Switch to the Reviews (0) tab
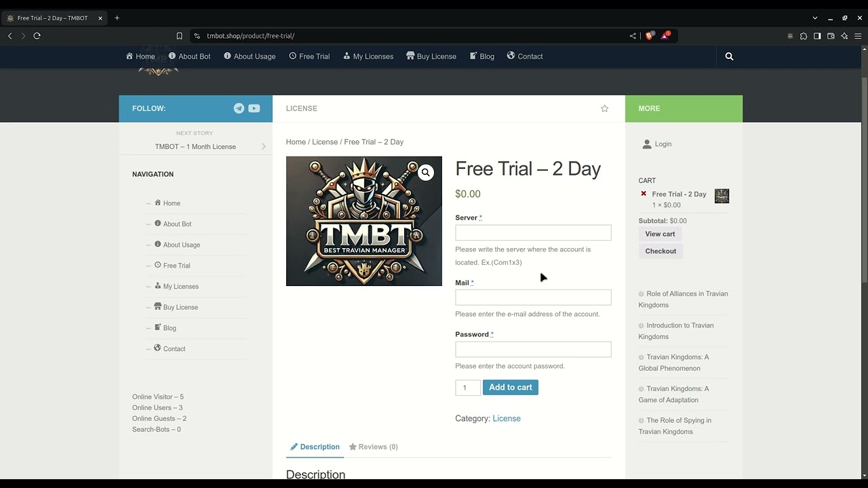The image size is (868, 488). click(373, 447)
